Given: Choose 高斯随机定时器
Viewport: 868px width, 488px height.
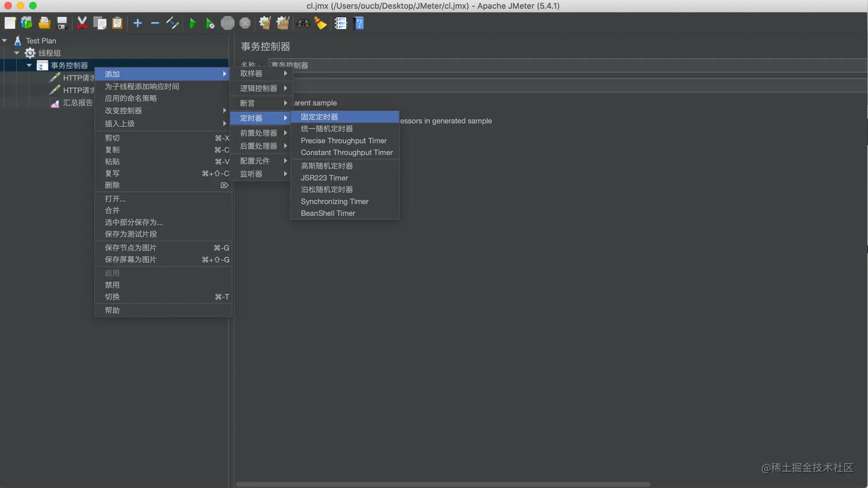Looking at the screenshot, I should click(x=345, y=166).
